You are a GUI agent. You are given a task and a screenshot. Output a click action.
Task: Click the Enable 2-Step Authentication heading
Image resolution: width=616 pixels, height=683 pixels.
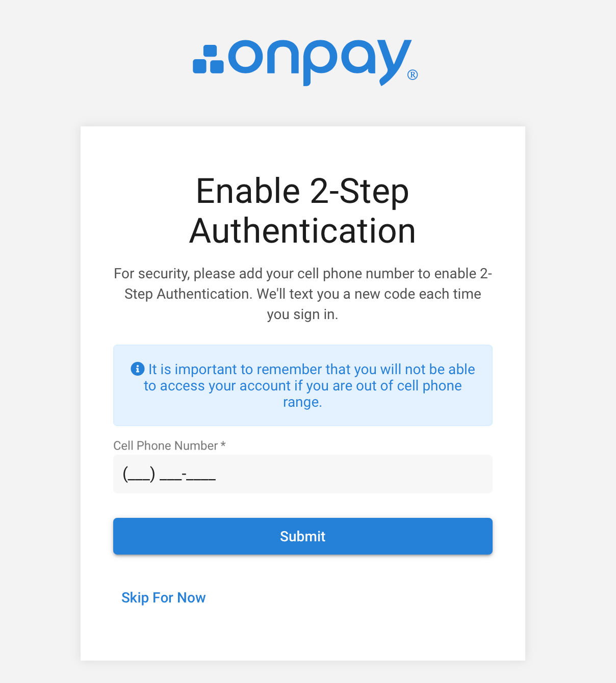(x=303, y=211)
